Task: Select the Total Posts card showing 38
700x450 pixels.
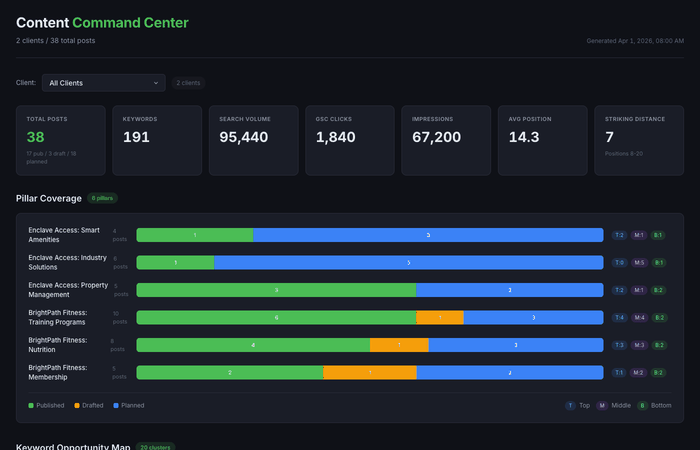Action: click(61, 141)
